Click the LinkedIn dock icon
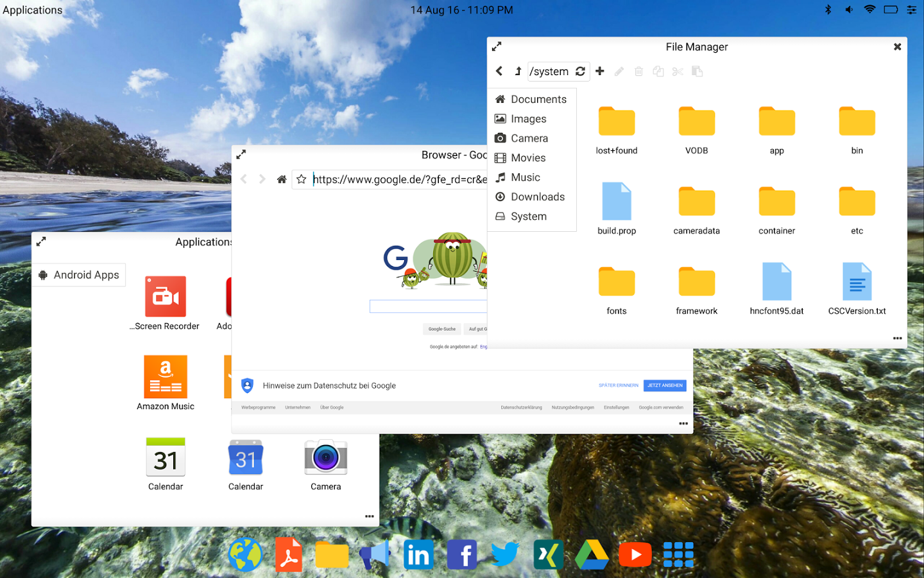Image resolution: width=924 pixels, height=578 pixels. coord(418,555)
